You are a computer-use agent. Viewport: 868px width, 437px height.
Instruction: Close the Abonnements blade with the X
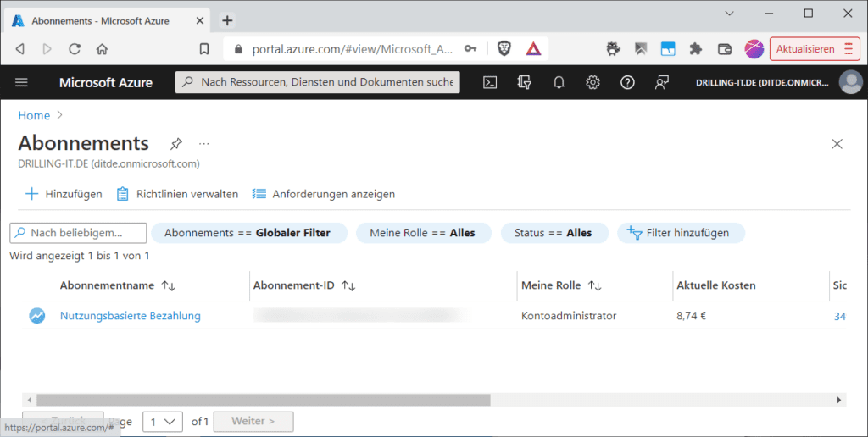point(837,144)
